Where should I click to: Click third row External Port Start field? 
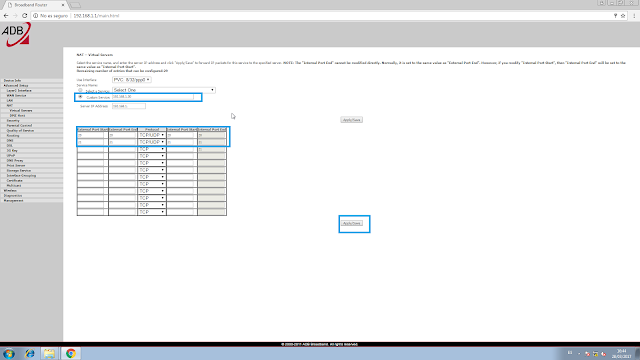tap(91, 149)
